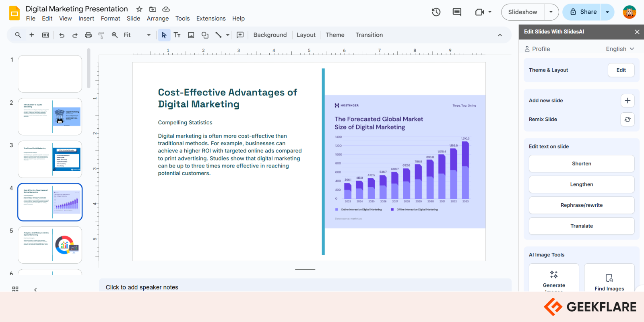Expand the video call options arrow
The image size is (644, 322).
point(490,12)
